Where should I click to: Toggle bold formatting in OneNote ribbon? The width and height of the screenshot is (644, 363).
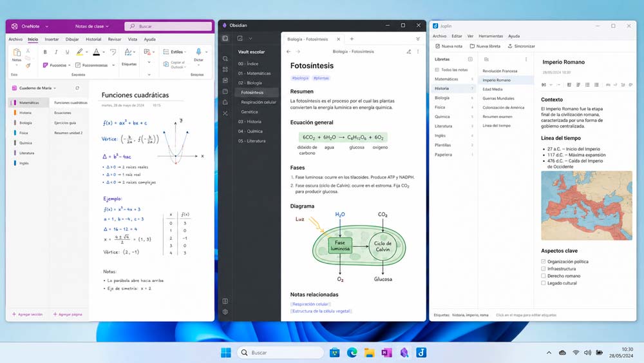(45, 52)
